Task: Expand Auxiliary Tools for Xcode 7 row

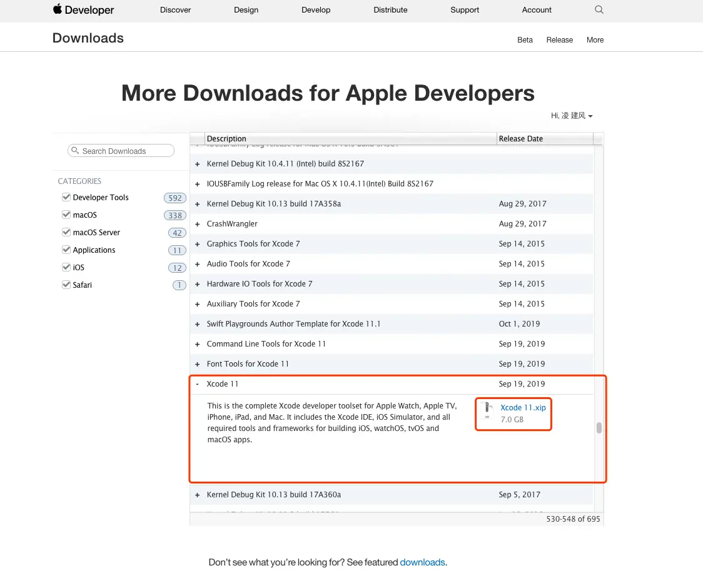Action: pos(197,304)
